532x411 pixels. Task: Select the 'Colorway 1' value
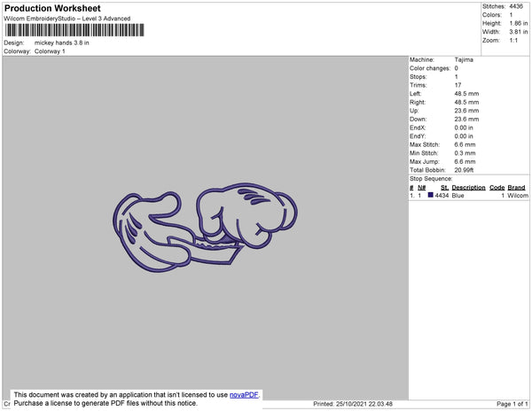pos(50,51)
